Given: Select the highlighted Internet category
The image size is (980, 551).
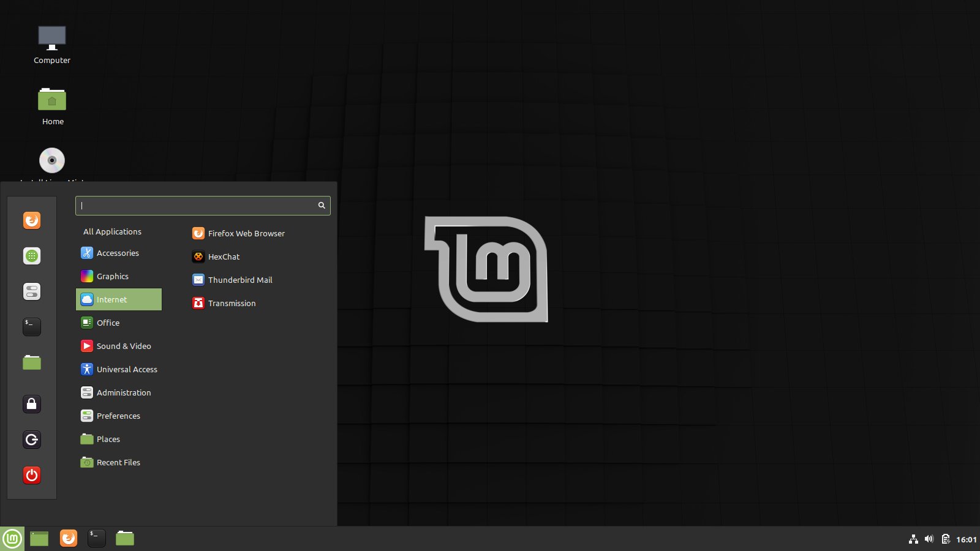Looking at the screenshot, I should click(119, 299).
